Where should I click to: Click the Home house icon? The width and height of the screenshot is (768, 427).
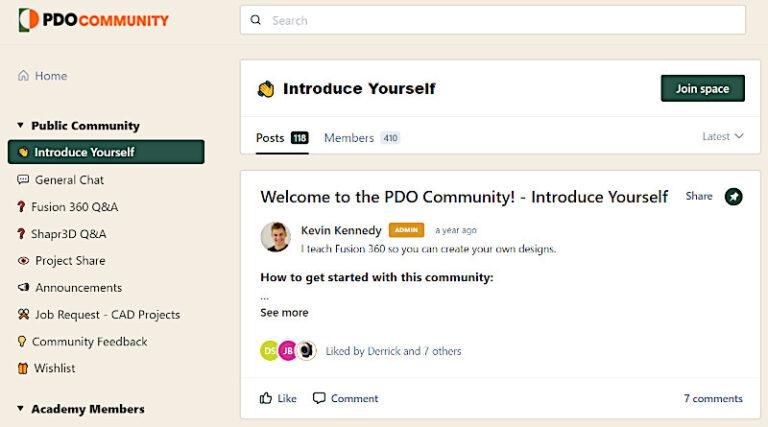[x=23, y=75]
